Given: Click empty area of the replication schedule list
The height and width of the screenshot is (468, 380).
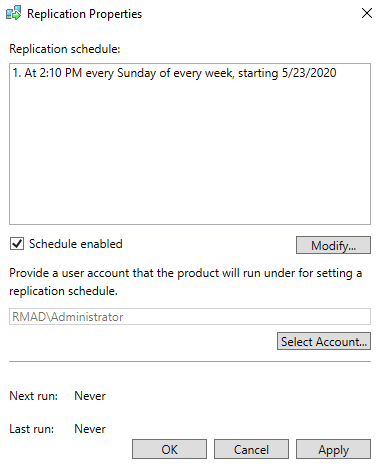Looking at the screenshot, I should 190,153.
